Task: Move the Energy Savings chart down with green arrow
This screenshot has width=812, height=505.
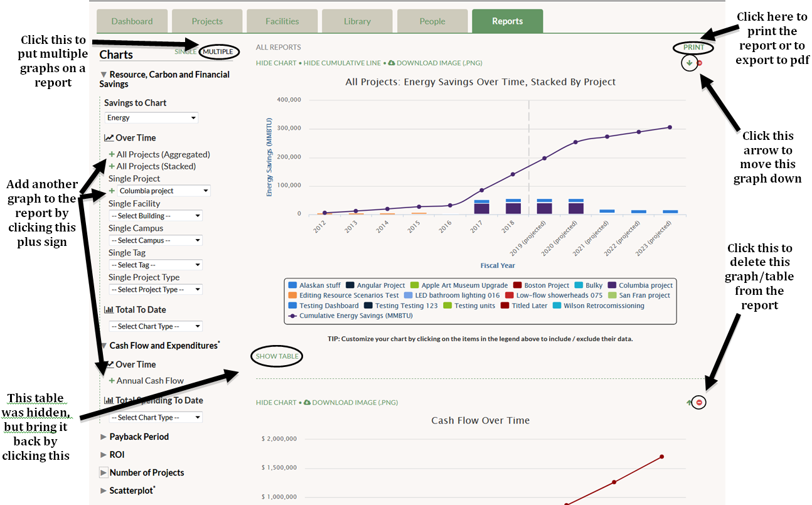Action: (689, 63)
